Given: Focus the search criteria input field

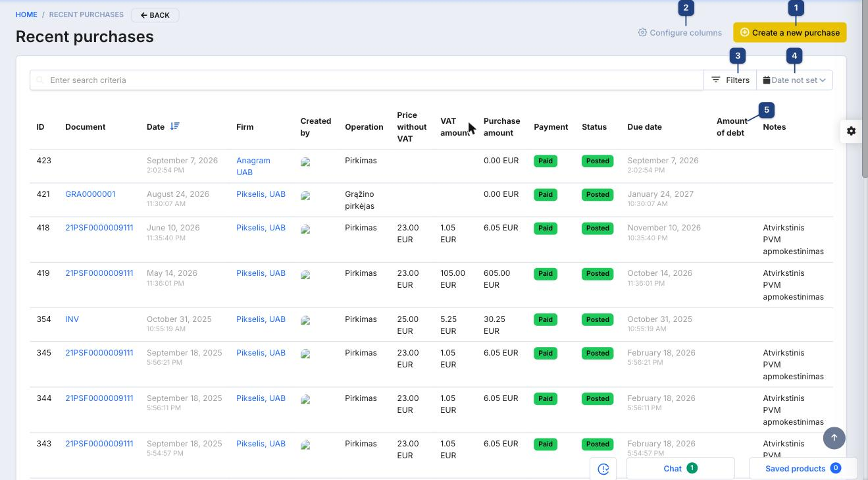Looking at the screenshot, I should (367, 80).
